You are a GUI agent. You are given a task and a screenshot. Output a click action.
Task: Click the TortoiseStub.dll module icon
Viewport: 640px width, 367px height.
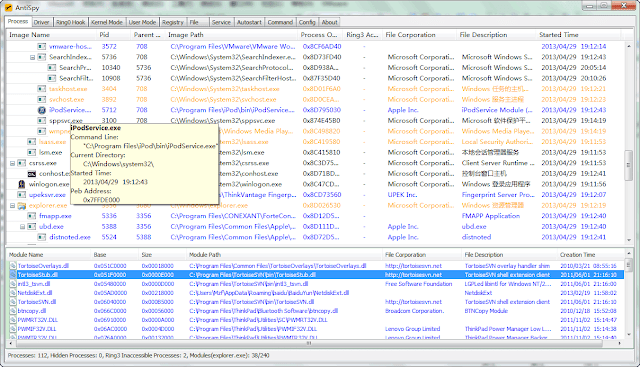click(x=13, y=275)
